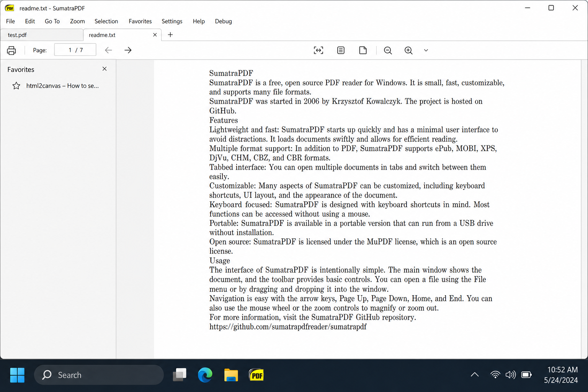Open the Favorites menu
588x392 pixels.
(140, 21)
